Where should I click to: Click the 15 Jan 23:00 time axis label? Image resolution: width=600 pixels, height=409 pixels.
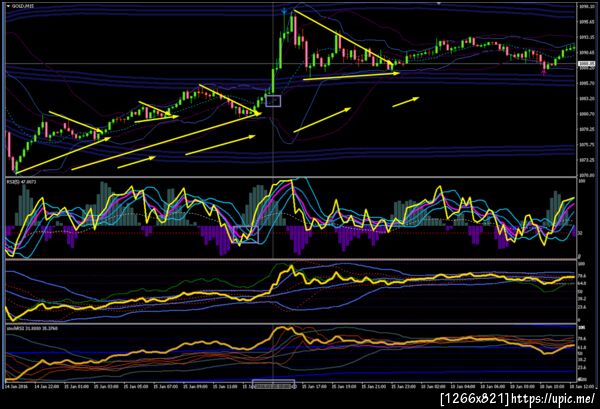[x=404, y=387]
